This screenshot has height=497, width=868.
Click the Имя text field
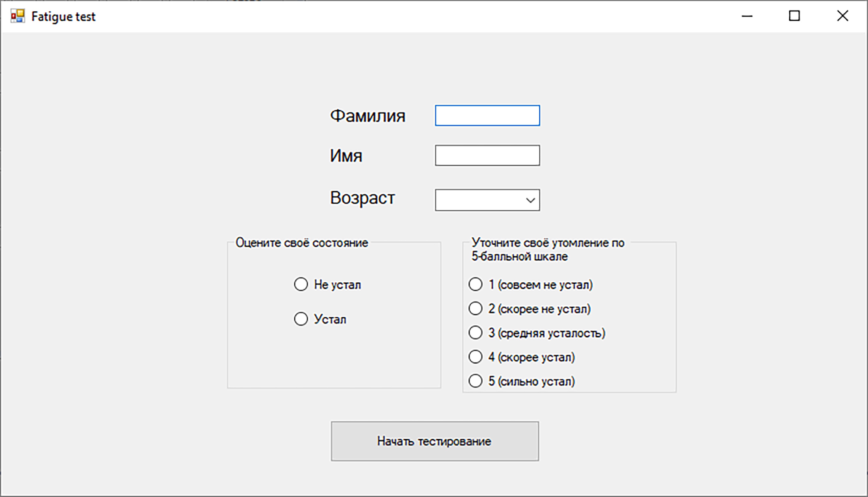487,156
